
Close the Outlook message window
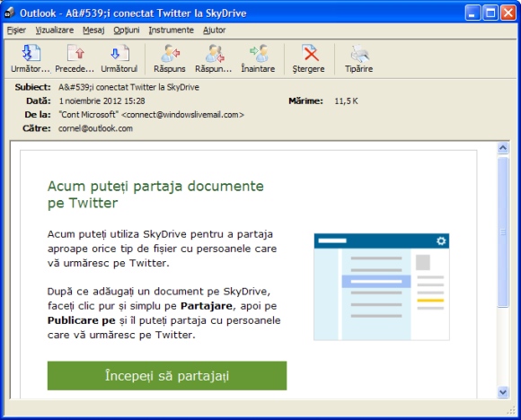pyautogui.click(x=508, y=13)
